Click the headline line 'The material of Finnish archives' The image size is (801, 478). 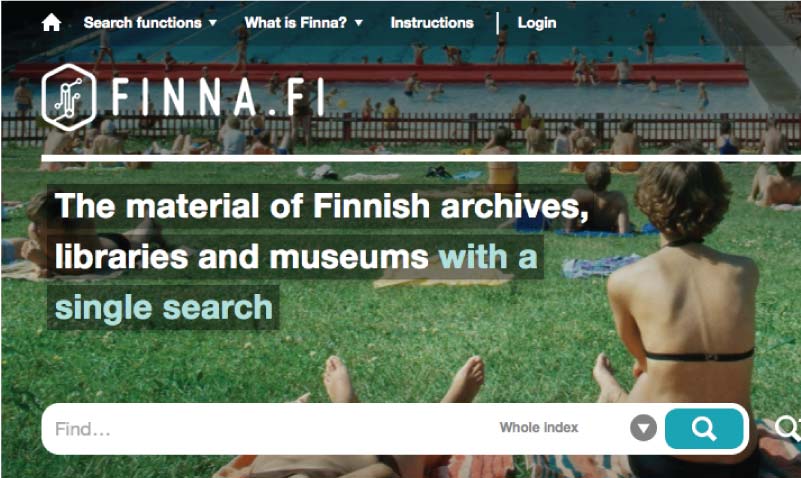(x=322, y=206)
